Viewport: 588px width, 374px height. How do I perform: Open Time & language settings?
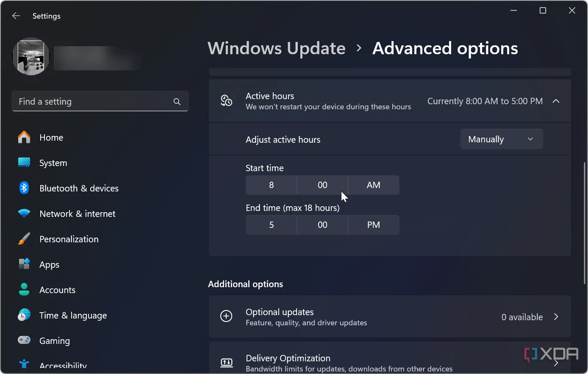(x=73, y=316)
